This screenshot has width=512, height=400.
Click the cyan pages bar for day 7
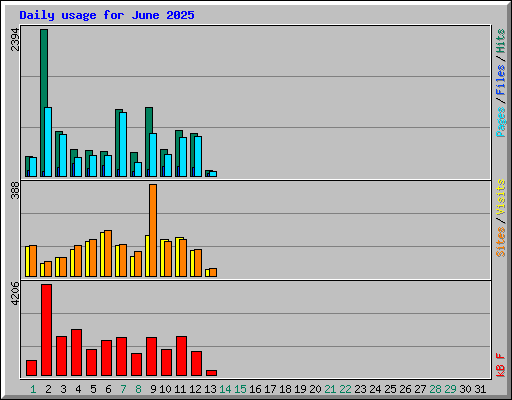pyautogui.click(x=123, y=144)
